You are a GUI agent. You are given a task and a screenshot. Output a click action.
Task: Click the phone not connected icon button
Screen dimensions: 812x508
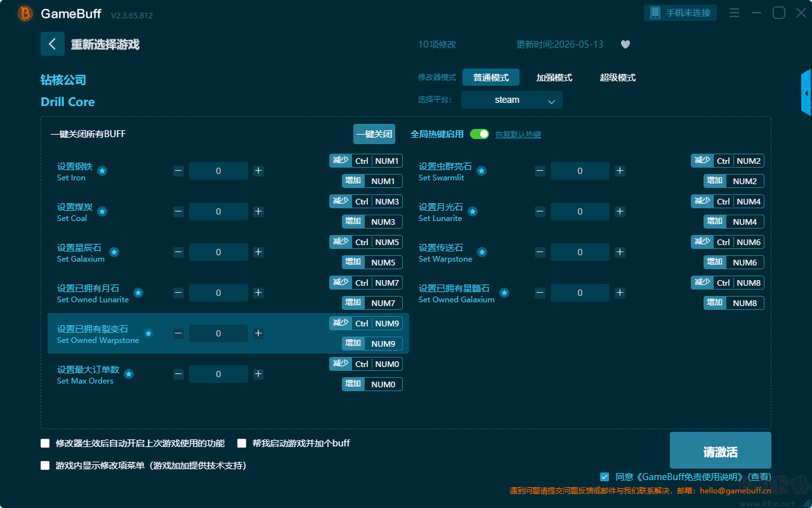coord(681,13)
